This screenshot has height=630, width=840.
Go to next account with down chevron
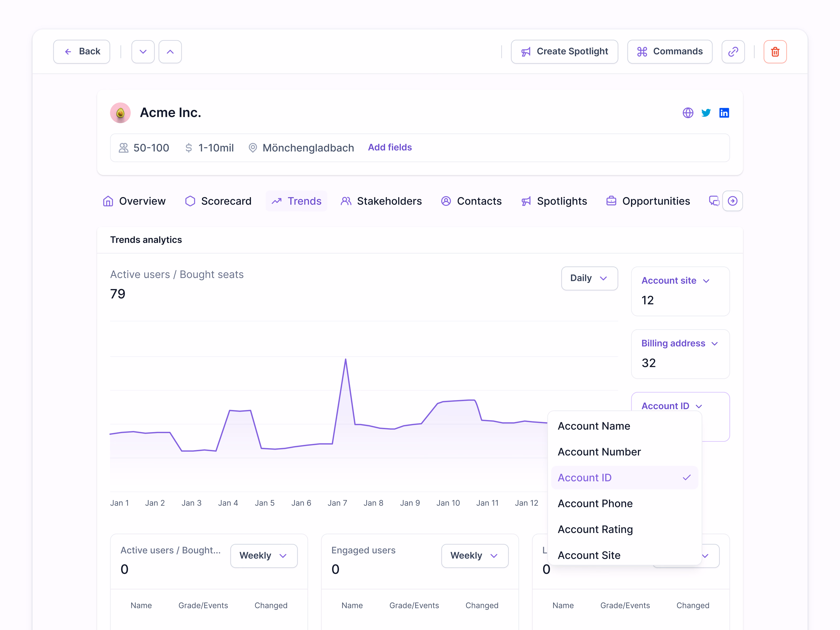[x=143, y=52]
